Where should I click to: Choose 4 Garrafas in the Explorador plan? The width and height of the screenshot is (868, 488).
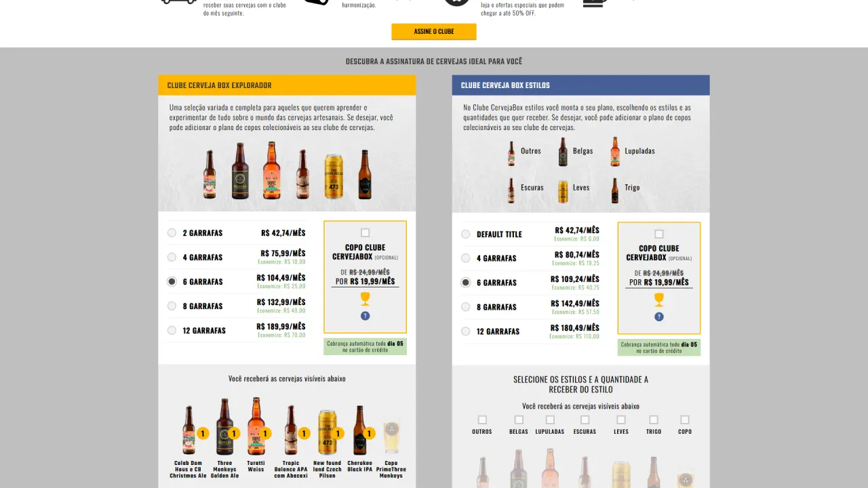(172, 257)
